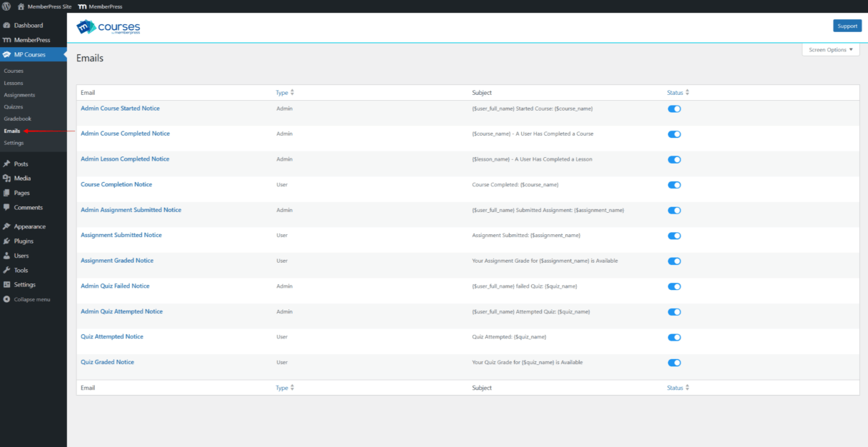
Task: Open Emails submenu item
Action: coord(12,131)
